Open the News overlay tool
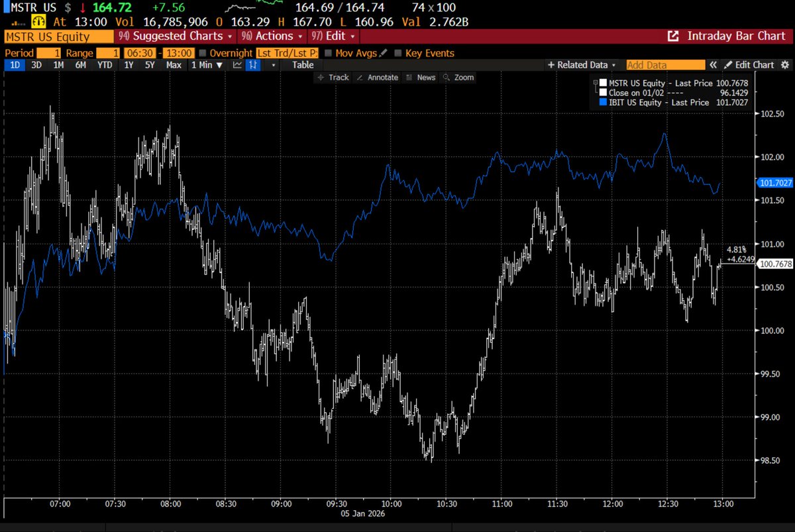 tap(421, 78)
